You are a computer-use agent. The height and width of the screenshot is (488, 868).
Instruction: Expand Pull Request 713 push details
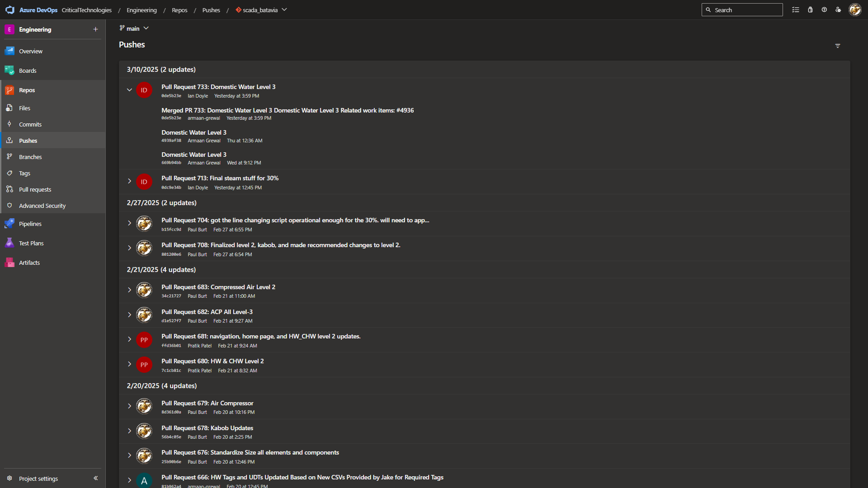(x=129, y=181)
